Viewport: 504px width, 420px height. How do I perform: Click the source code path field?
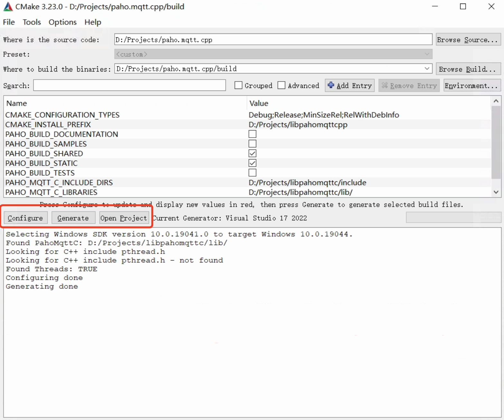(273, 40)
